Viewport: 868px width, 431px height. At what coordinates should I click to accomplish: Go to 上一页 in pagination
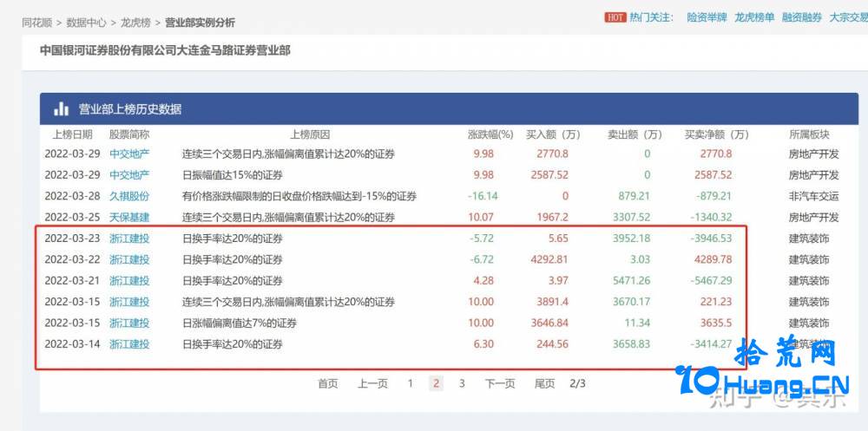click(x=372, y=383)
